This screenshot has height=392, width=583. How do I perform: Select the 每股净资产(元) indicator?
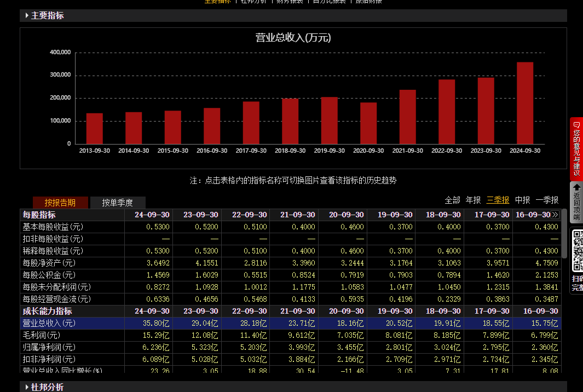point(49,263)
